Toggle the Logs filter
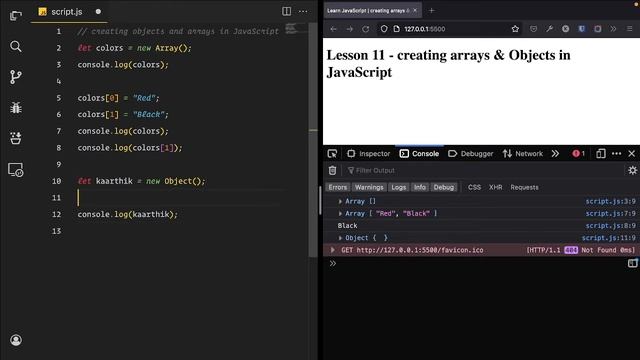Image resolution: width=640 pixels, height=360 pixels. (x=398, y=187)
